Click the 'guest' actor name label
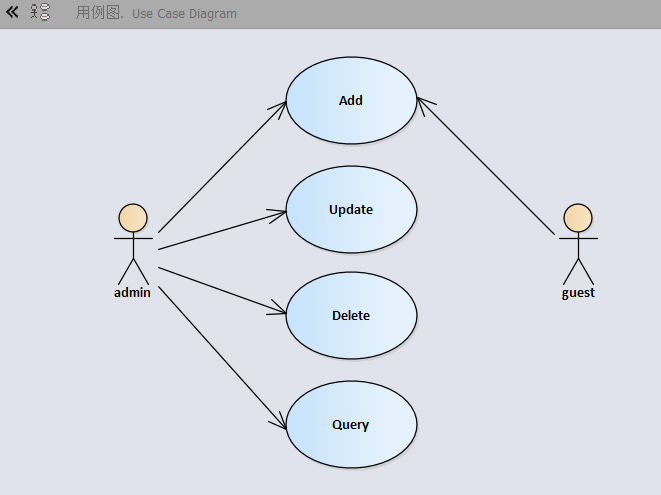This screenshot has height=495, width=661. pyautogui.click(x=578, y=293)
